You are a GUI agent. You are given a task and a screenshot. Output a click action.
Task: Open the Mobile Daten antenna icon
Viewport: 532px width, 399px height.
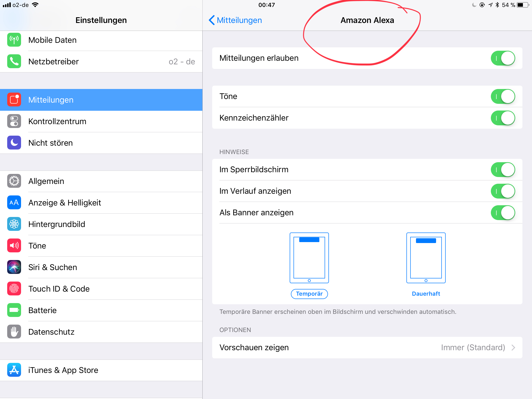click(14, 40)
